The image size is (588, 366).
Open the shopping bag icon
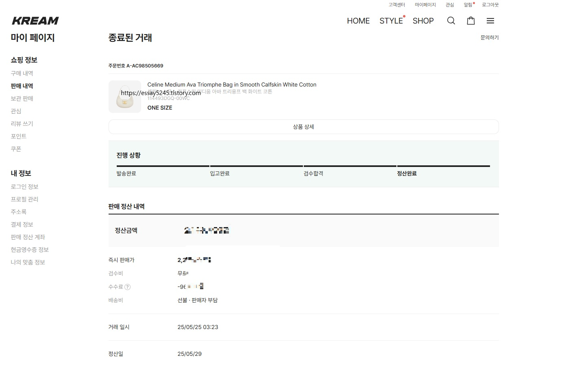click(x=471, y=21)
